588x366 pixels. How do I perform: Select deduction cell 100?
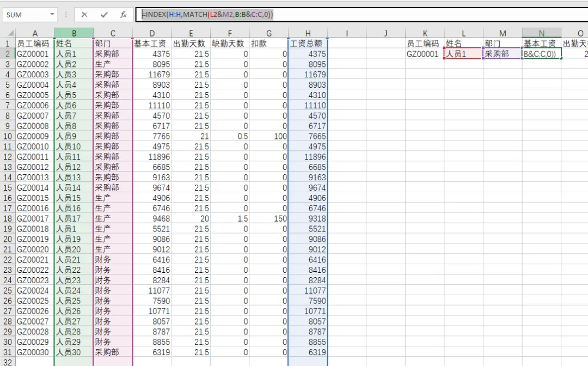click(269, 136)
